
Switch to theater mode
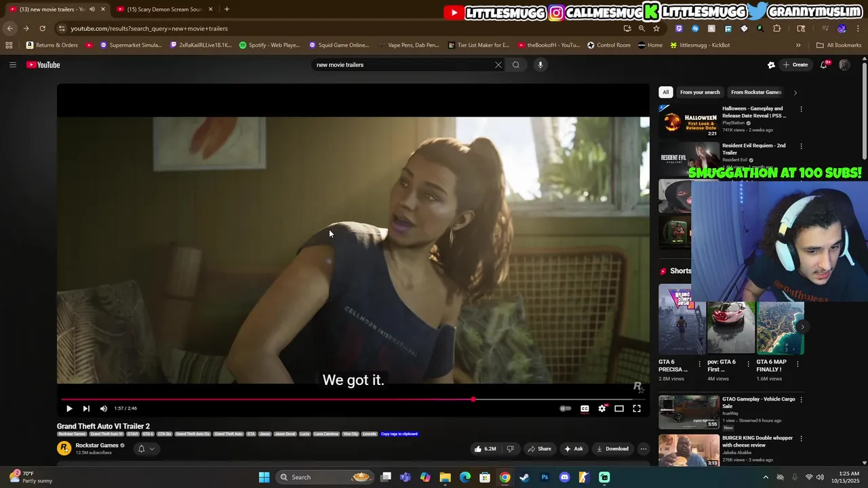(x=619, y=409)
